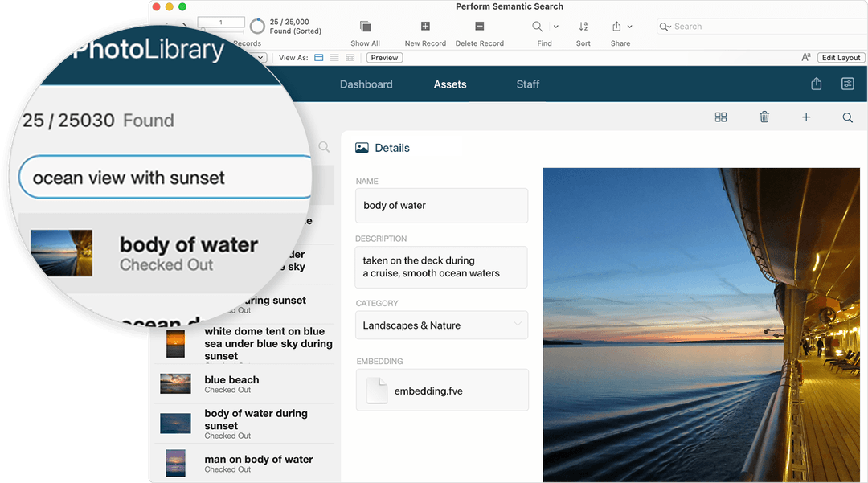The image size is (868, 483).
Task: Open grid view via the four-squares icon
Action: click(x=721, y=117)
